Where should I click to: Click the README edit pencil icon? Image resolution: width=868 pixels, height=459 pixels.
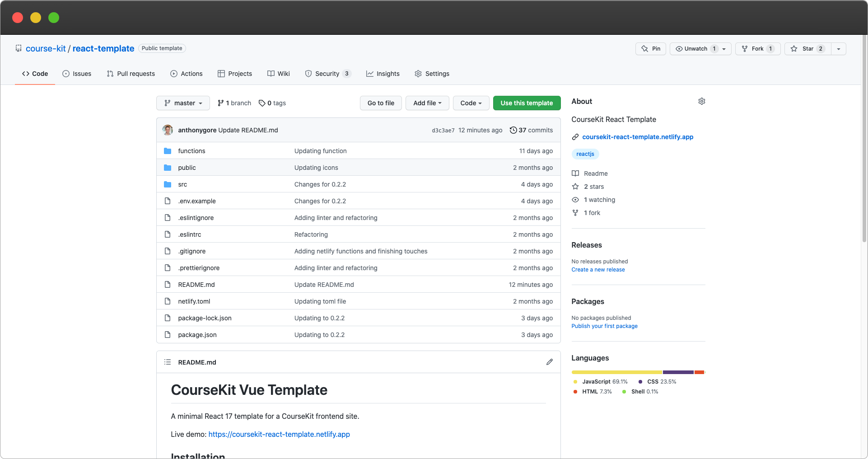point(549,362)
